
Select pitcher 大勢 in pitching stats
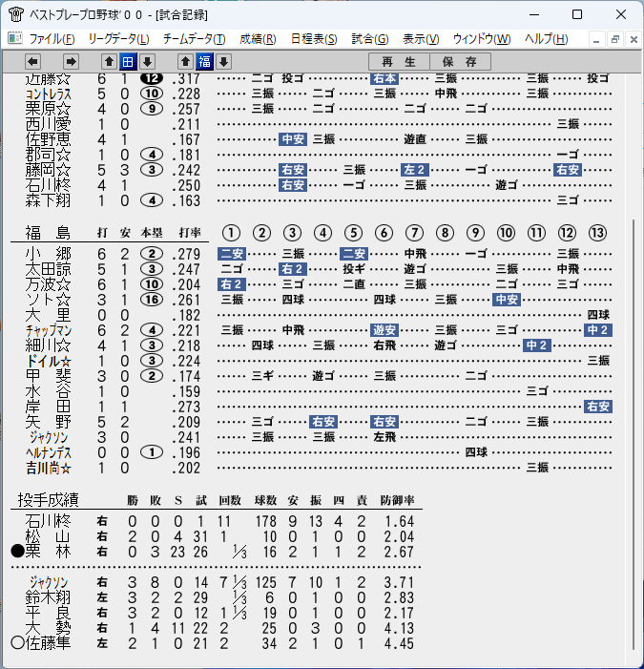pos(48,629)
